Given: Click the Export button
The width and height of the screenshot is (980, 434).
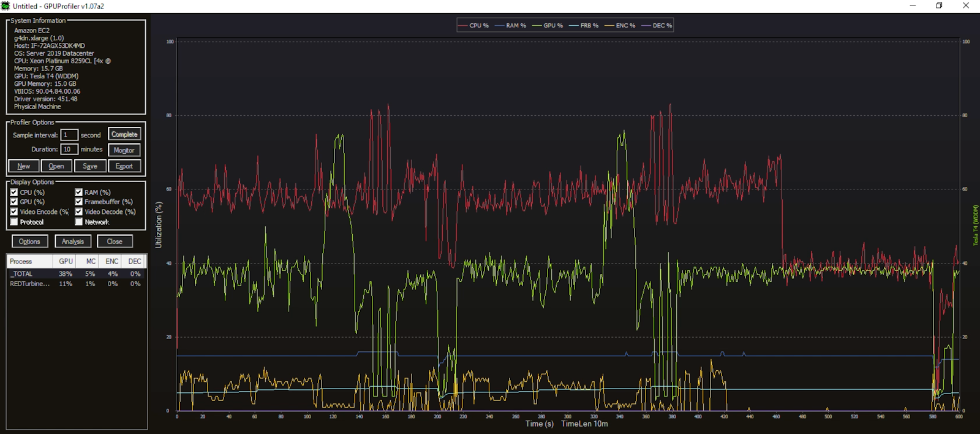Looking at the screenshot, I should tap(124, 166).
